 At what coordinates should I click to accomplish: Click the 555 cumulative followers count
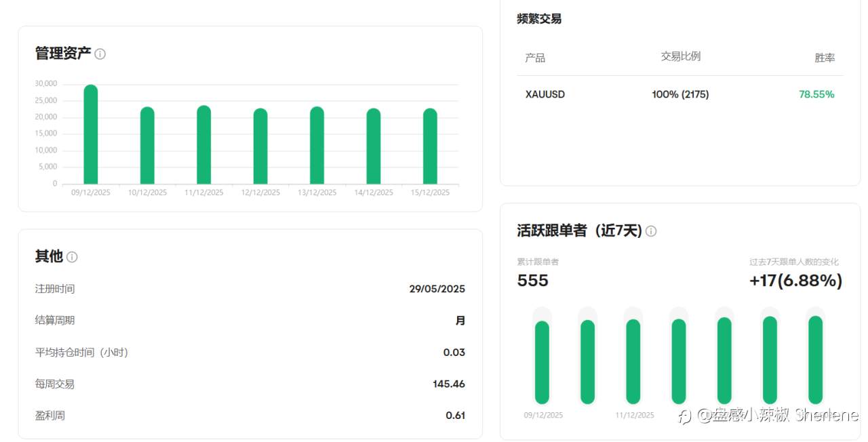point(532,281)
